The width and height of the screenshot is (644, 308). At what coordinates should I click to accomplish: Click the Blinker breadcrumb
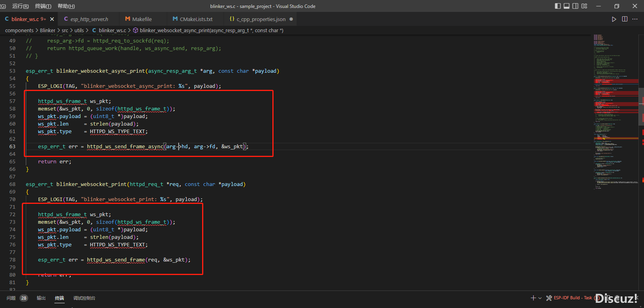click(48, 30)
